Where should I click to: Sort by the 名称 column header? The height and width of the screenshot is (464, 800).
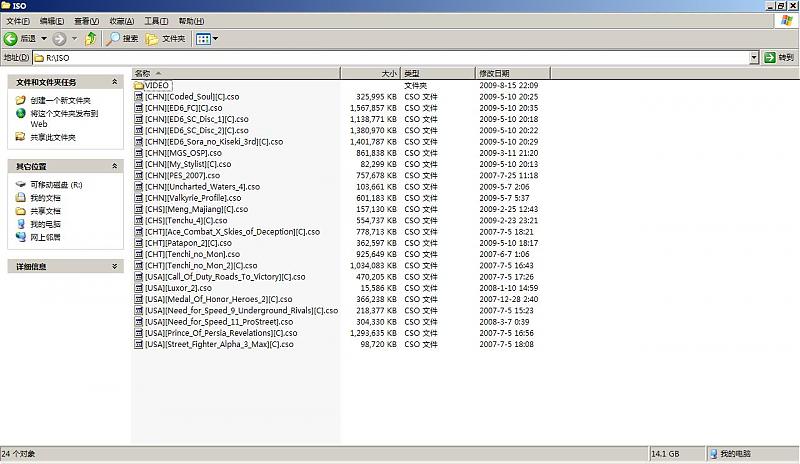236,73
